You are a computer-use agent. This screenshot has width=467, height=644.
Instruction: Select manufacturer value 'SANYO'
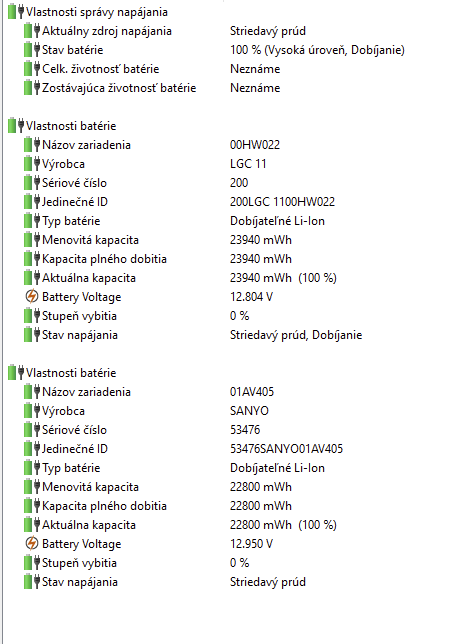click(249, 411)
